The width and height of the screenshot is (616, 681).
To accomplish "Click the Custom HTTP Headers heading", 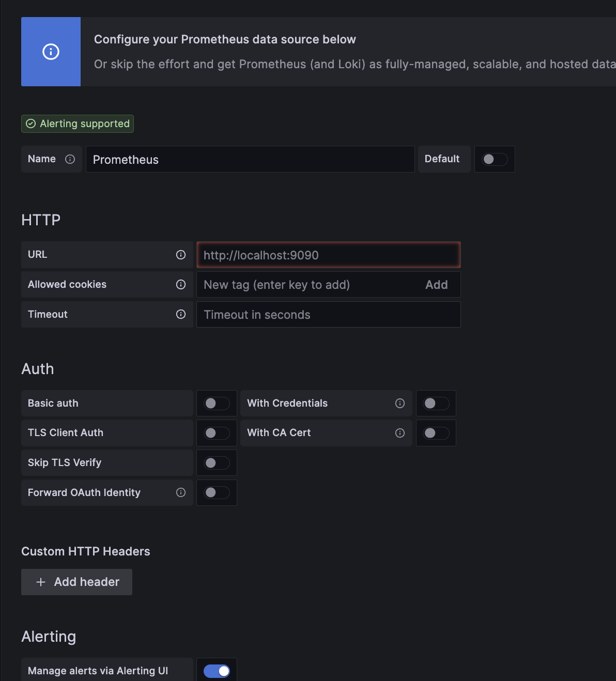I will pos(86,551).
